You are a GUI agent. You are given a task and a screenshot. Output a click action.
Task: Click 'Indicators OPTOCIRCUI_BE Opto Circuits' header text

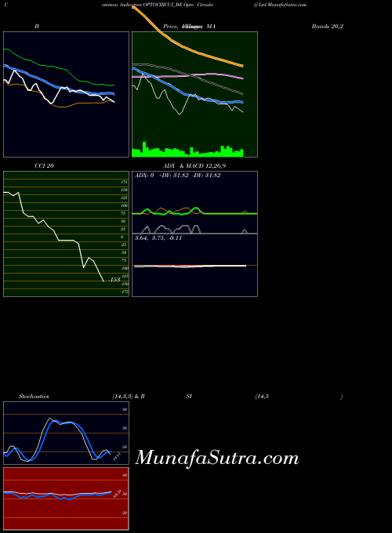click(x=166, y=5)
